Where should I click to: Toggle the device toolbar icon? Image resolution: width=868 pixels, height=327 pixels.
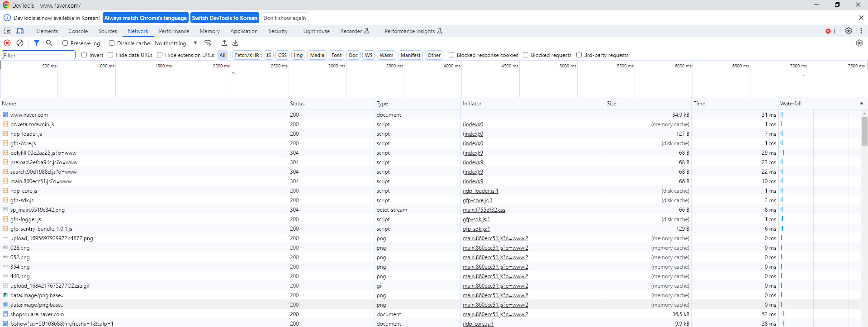[20, 31]
